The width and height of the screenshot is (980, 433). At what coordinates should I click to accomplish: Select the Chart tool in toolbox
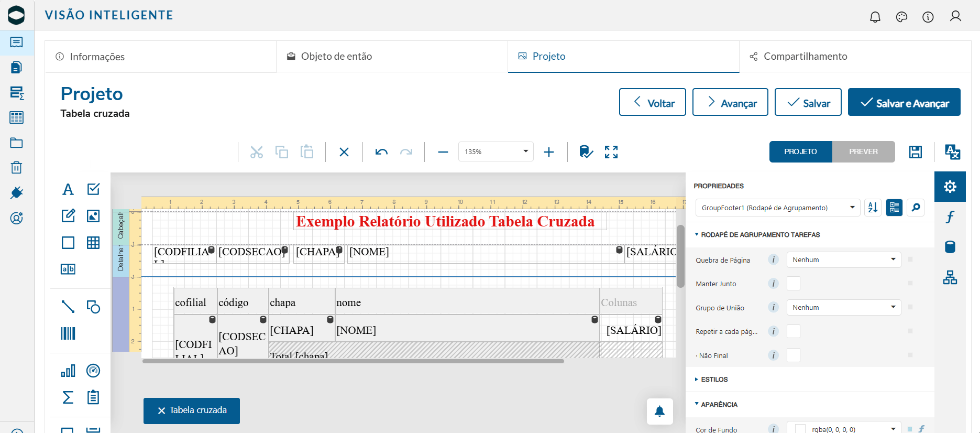pos(68,371)
